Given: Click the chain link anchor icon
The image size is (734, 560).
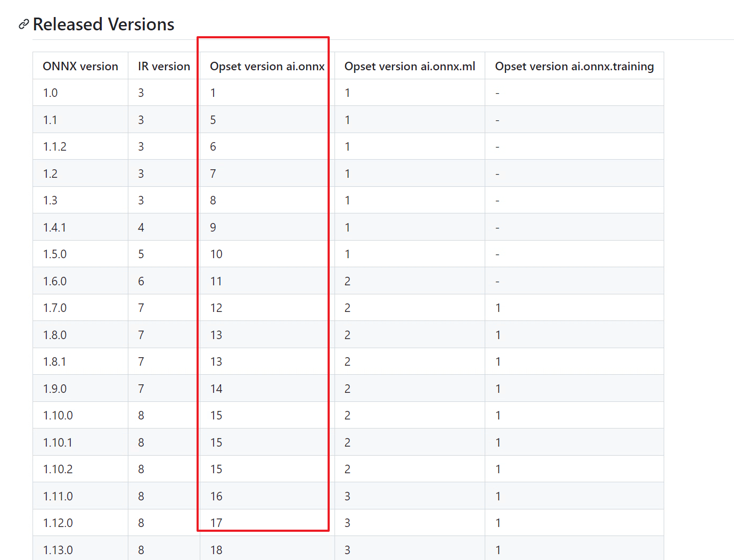Looking at the screenshot, I should tap(23, 24).
